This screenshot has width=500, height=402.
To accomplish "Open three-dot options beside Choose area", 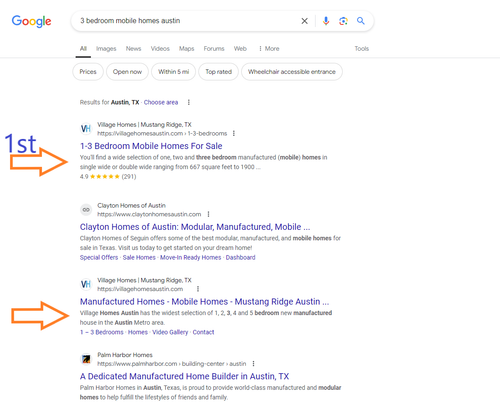I will [189, 102].
